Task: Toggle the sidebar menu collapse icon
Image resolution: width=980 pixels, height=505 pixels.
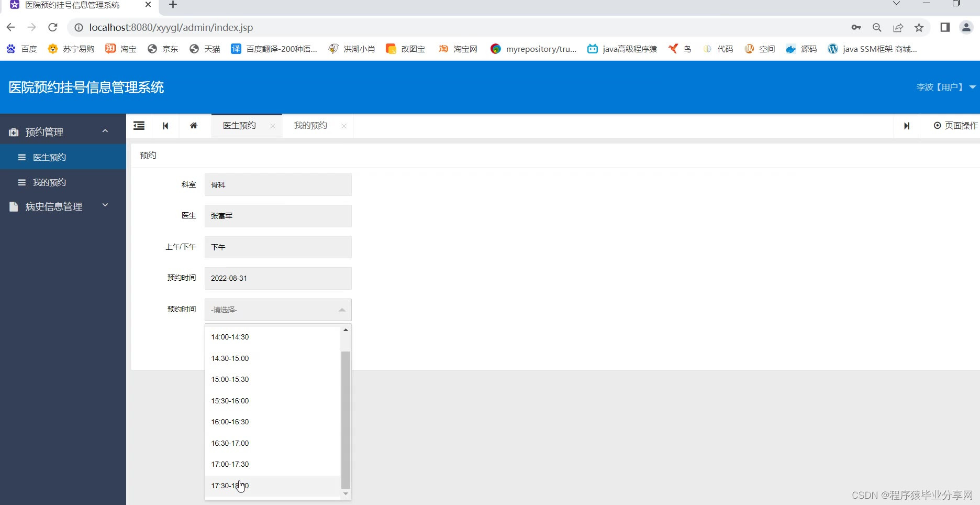Action: point(139,126)
